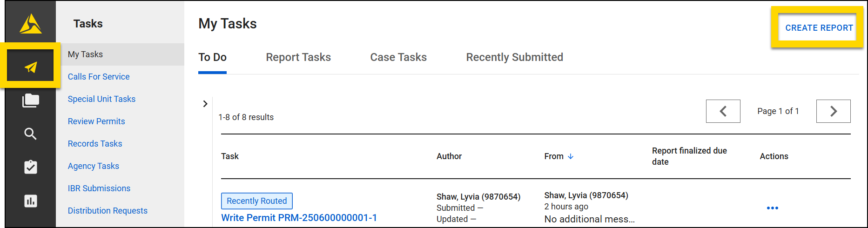Switch to the Case Tasks tab
Screen dimensions: 868x228
tap(398, 57)
